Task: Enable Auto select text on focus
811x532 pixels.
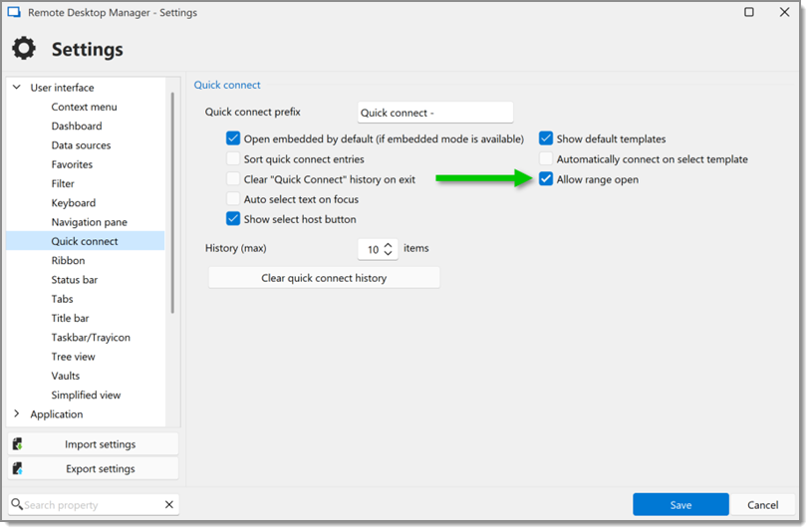Action: (234, 199)
